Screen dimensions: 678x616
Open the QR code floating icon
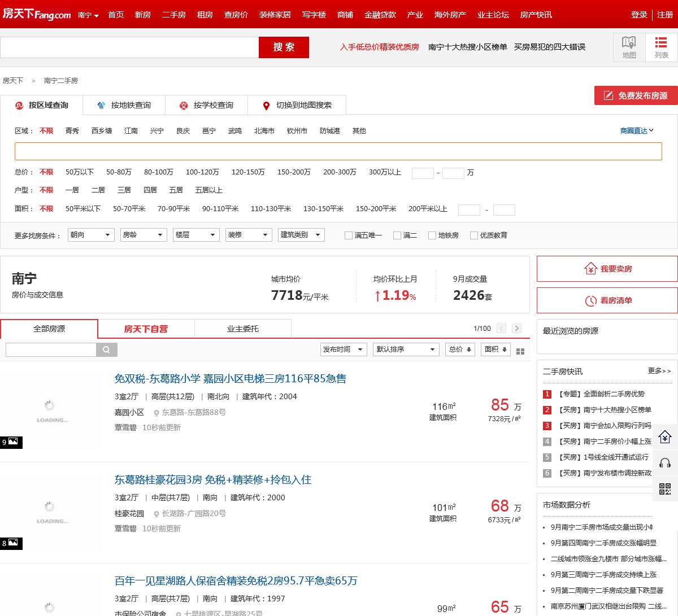[665, 489]
